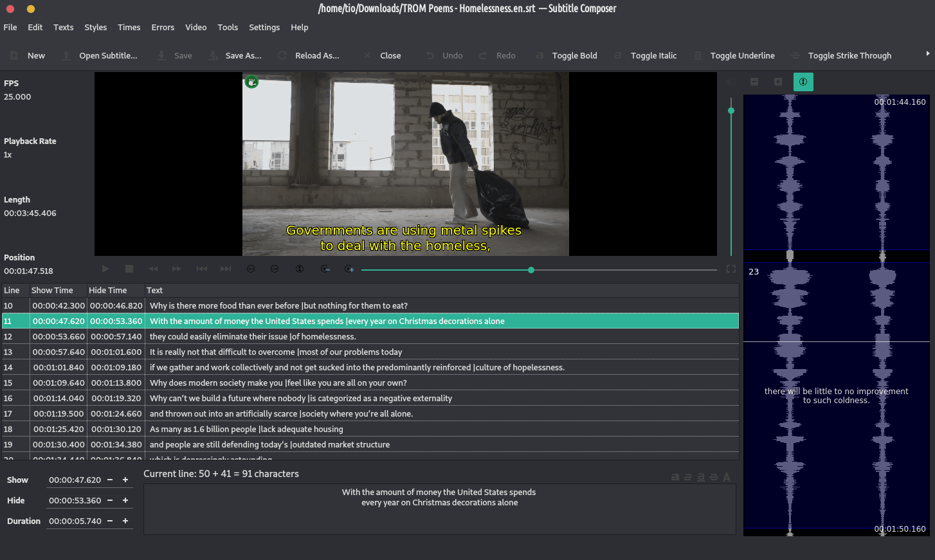Jump to the next subtitle line icon
This screenshot has width=935, height=560.
226,269
